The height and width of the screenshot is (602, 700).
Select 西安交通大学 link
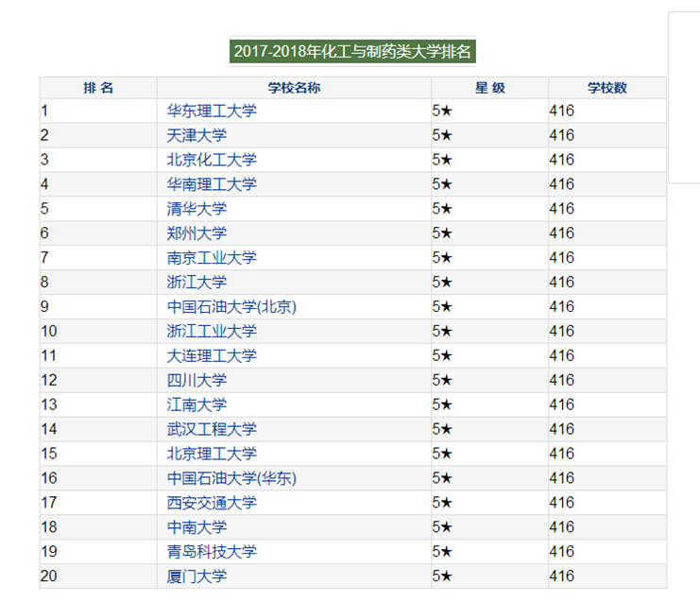coord(211,503)
